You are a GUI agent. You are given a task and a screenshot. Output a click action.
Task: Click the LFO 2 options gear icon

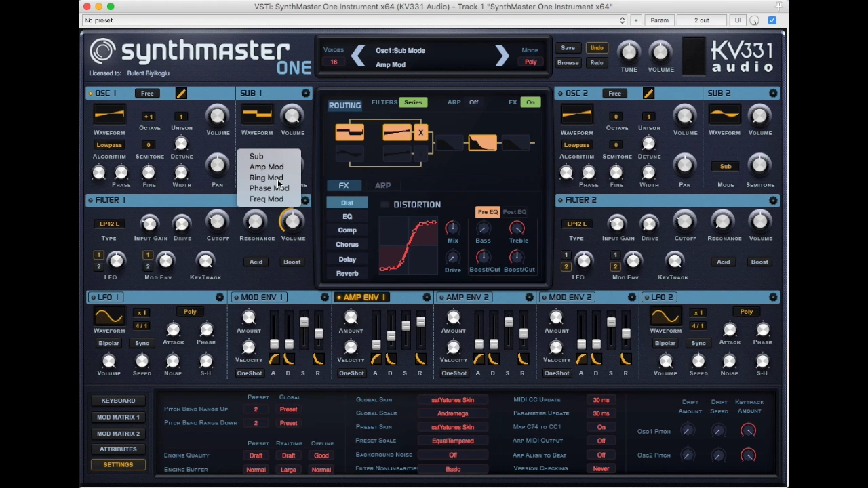point(773,297)
